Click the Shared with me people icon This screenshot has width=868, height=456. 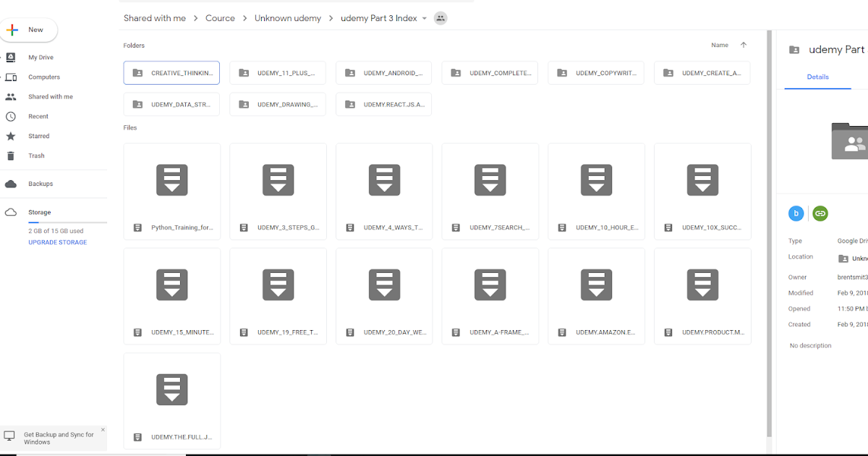point(11,96)
